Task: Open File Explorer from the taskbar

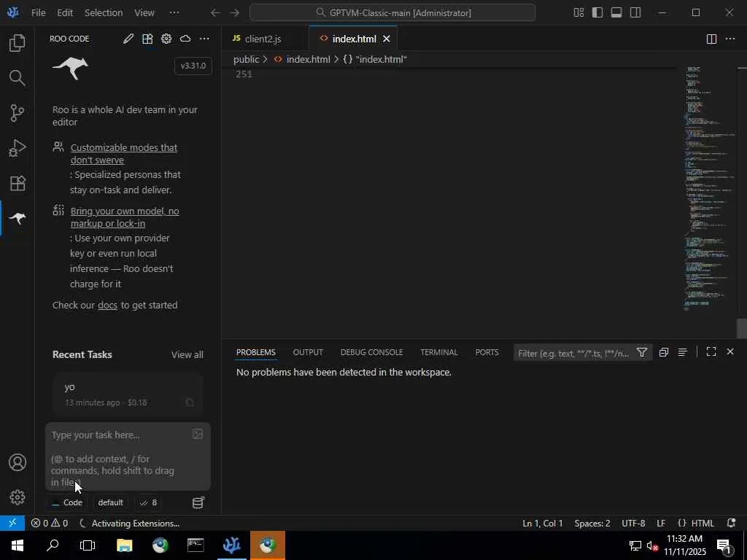Action: click(124, 545)
